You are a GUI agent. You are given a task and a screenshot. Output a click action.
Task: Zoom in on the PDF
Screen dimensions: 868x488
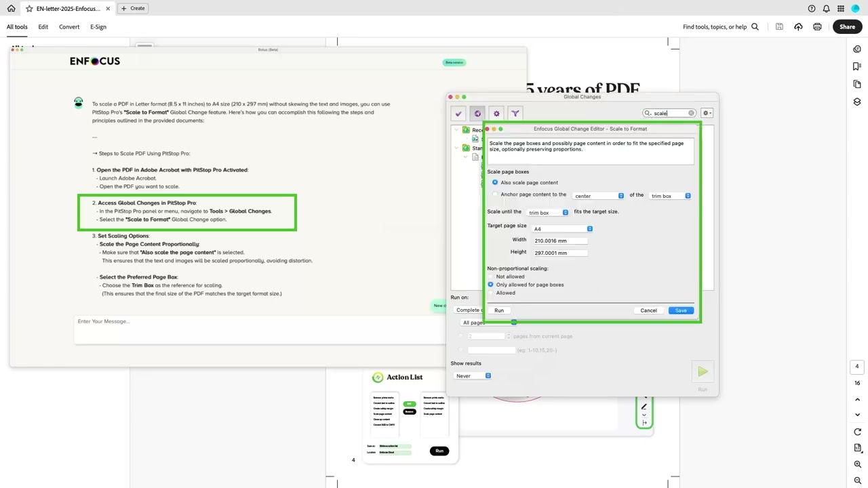857,464
